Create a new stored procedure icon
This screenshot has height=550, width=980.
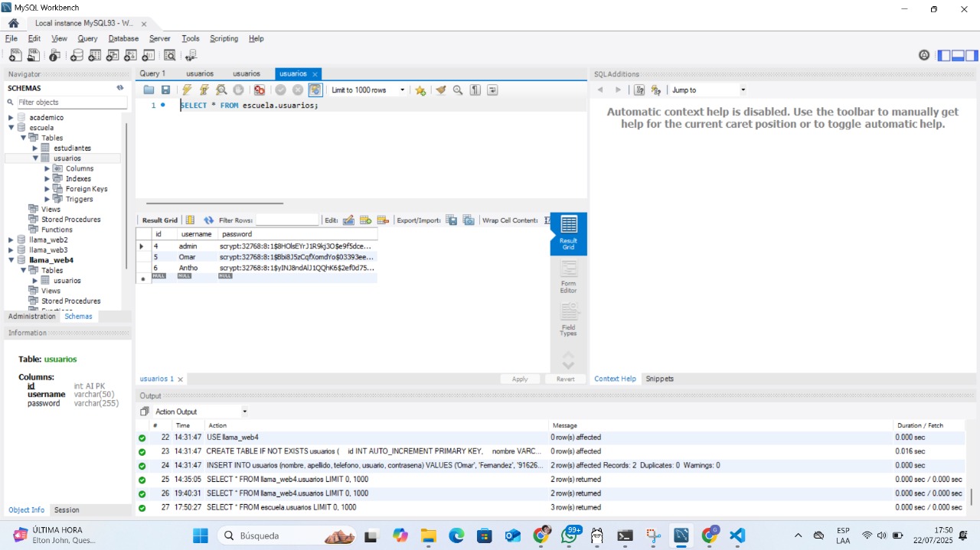point(130,55)
